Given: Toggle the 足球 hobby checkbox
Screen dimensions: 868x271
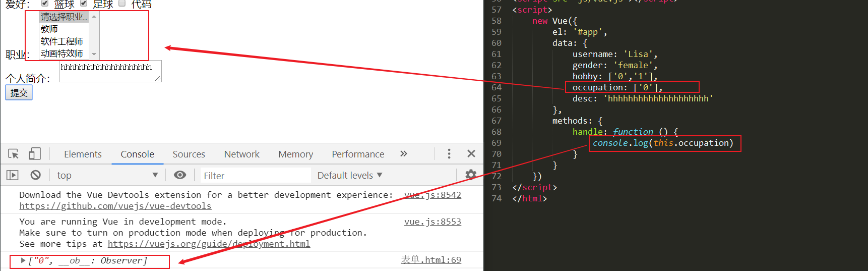Looking at the screenshot, I should (84, 3).
